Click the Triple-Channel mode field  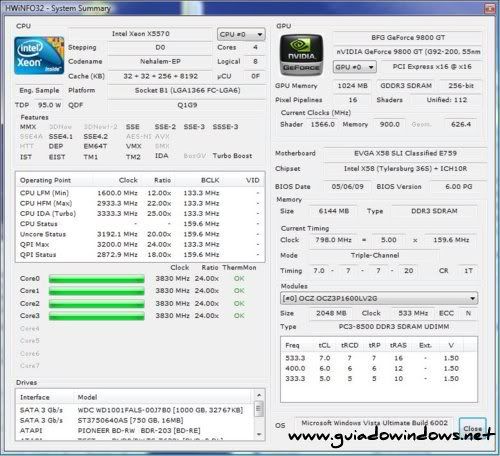375,256
